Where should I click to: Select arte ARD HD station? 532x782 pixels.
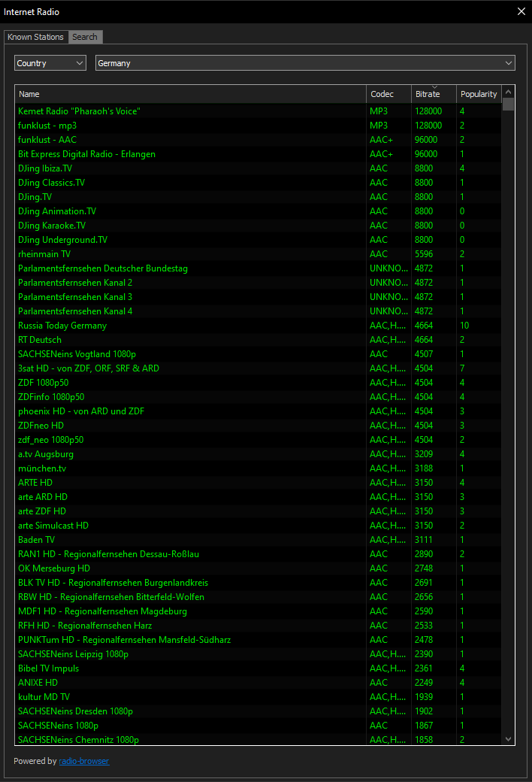coord(258,497)
